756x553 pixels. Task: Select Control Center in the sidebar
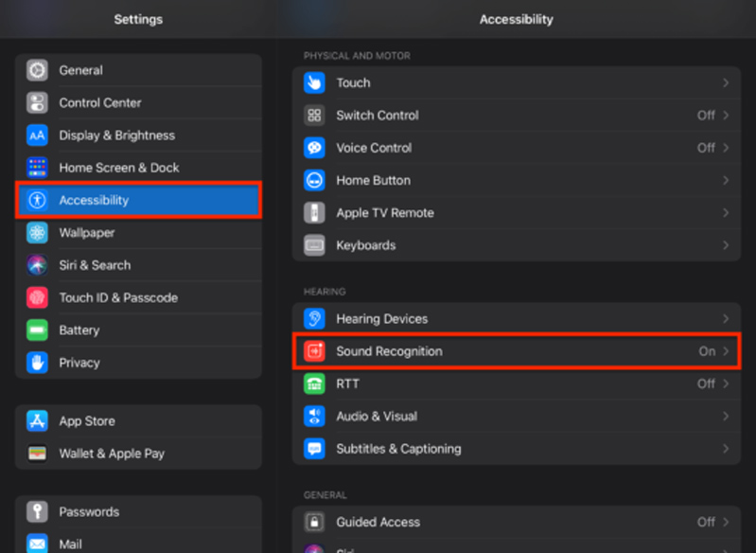click(x=138, y=103)
